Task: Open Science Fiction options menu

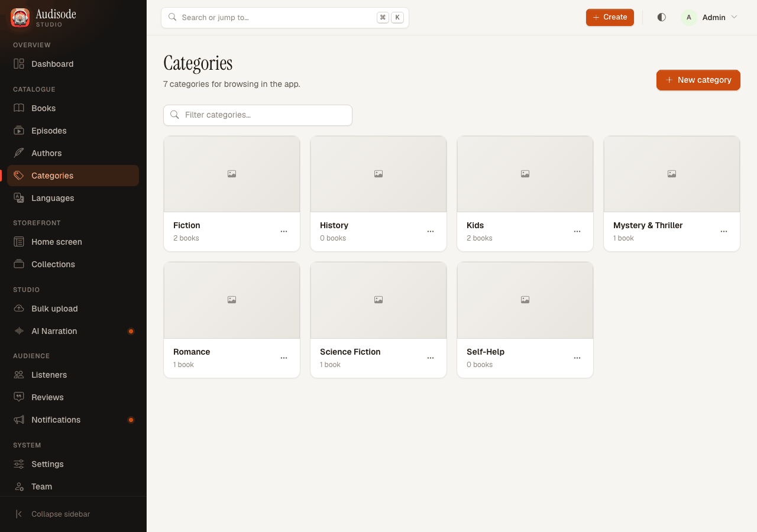Action: pyautogui.click(x=431, y=358)
